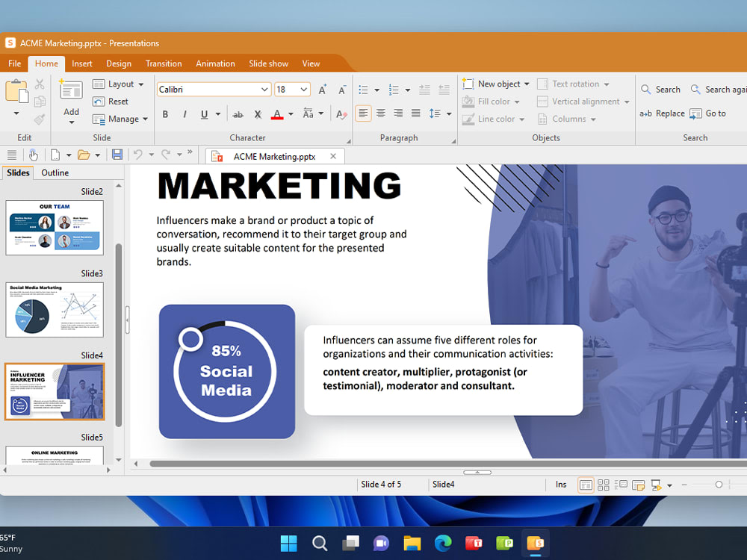Click the Format painter brush icon

(40, 119)
